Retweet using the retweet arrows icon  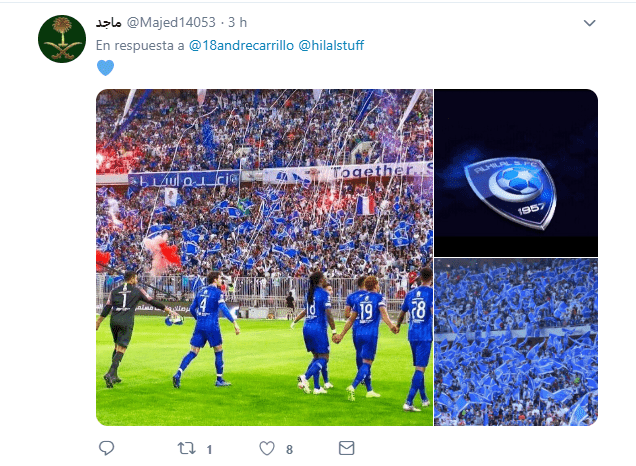187,448
